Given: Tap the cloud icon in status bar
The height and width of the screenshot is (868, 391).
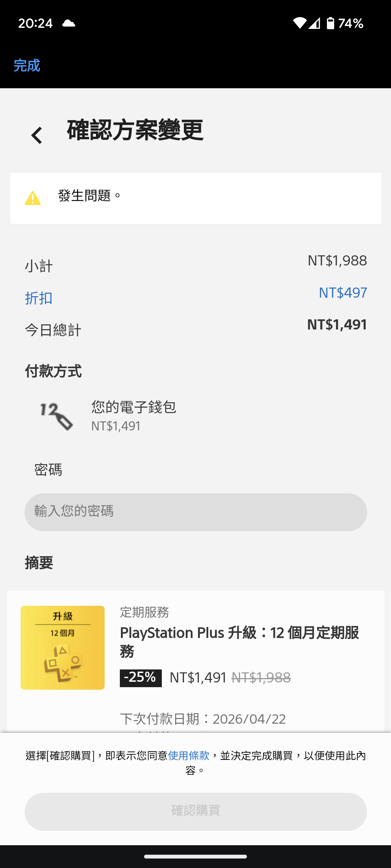Looking at the screenshot, I should (x=68, y=24).
